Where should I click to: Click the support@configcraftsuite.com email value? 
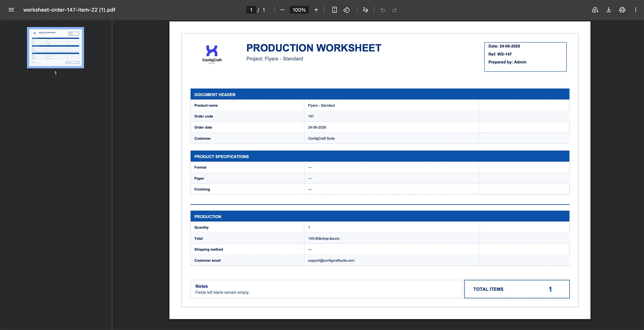pyautogui.click(x=331, y=261)
